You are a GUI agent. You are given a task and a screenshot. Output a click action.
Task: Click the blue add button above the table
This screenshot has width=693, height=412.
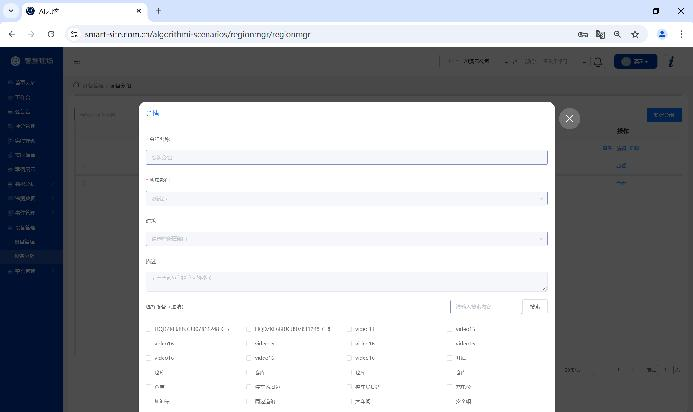click(664, 115)
